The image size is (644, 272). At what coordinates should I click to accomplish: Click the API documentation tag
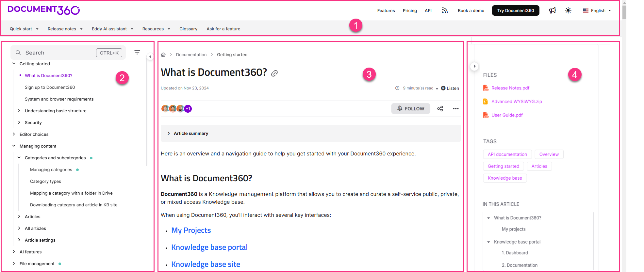pos(507,154)
